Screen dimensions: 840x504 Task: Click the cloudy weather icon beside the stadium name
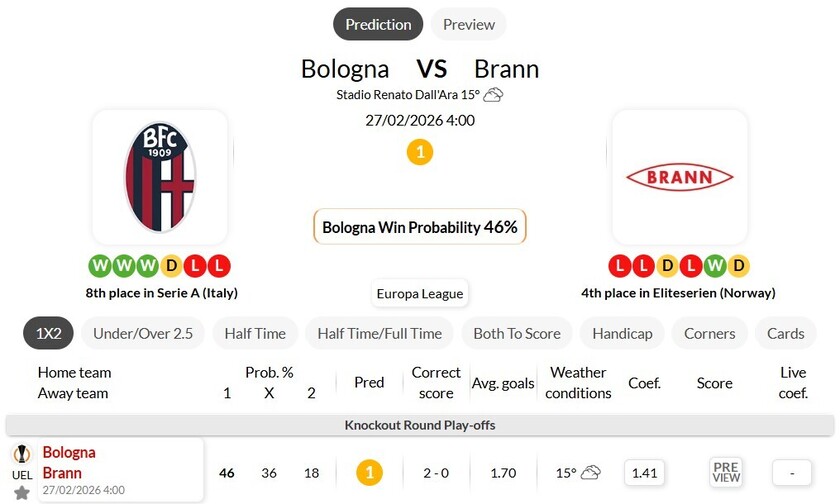(494, 95)
